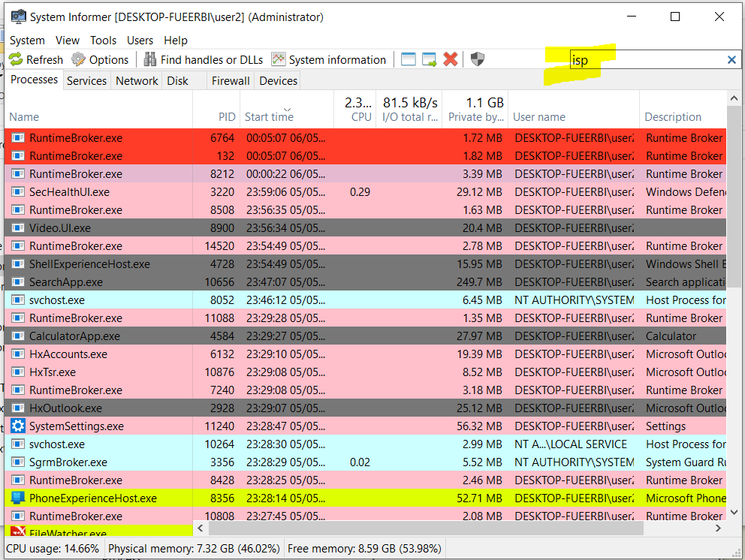
Task: Clear the search filter with the blue X
Action: click(x=732, y=59)
